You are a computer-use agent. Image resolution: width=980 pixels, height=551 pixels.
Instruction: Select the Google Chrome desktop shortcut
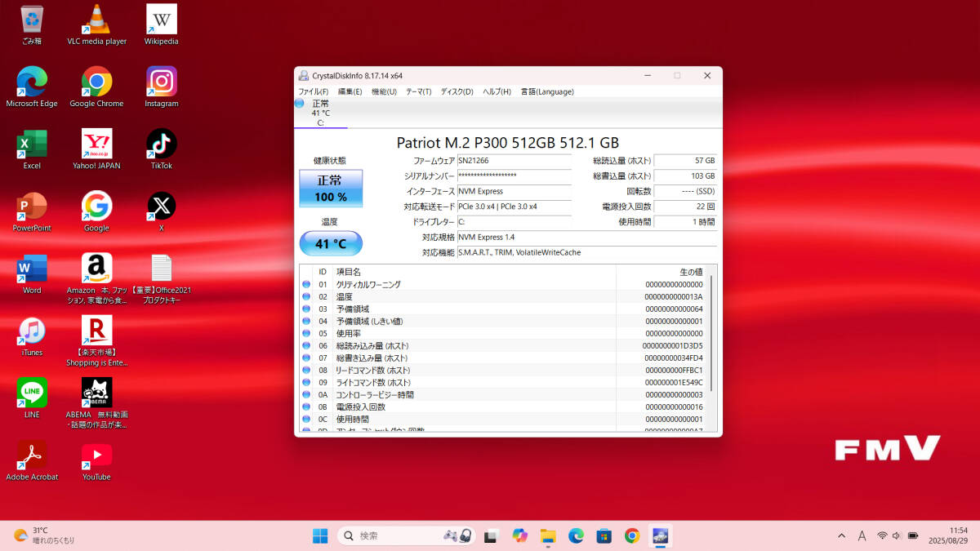pos(96,87)
